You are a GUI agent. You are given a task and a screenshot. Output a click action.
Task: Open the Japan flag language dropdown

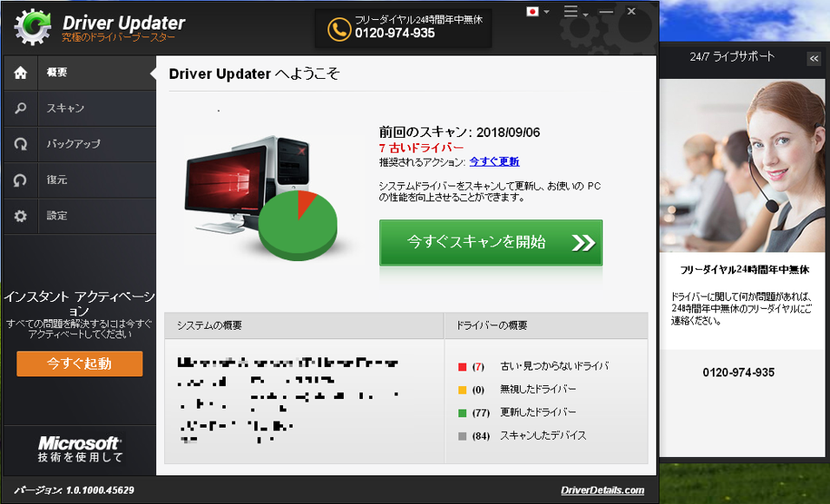(537, 11)
